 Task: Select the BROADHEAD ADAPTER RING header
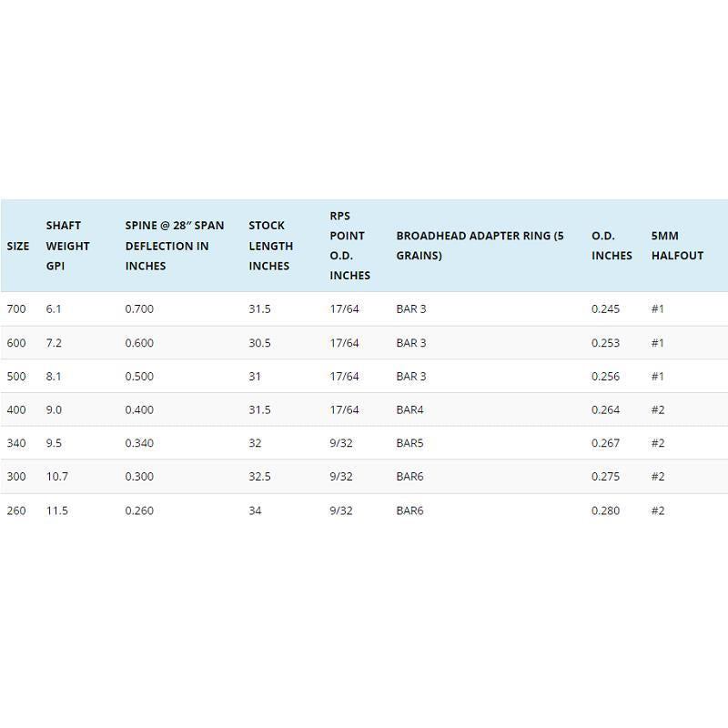(x=480, y=246)
